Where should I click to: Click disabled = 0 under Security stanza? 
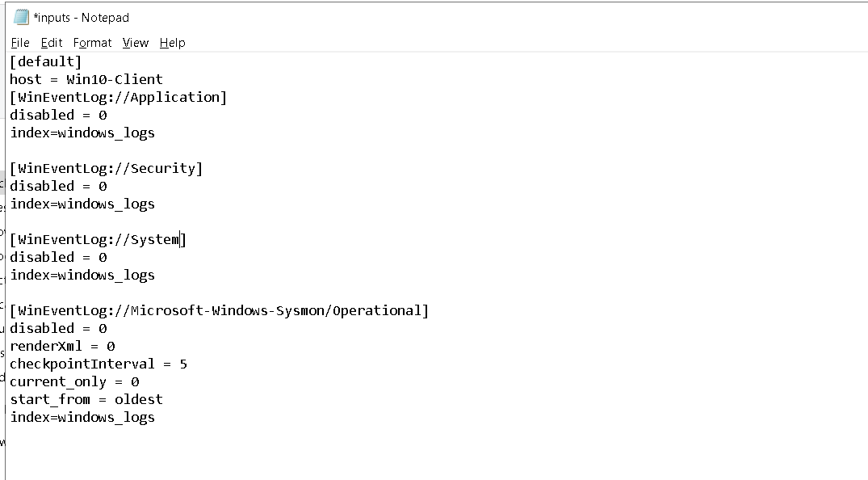58,186
